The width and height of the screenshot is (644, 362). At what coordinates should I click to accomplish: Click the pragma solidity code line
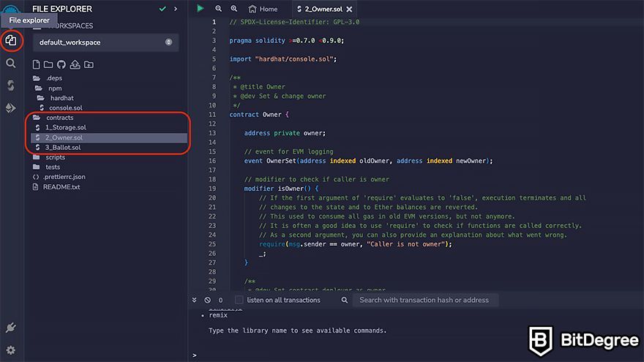click(x=287, y=41)
